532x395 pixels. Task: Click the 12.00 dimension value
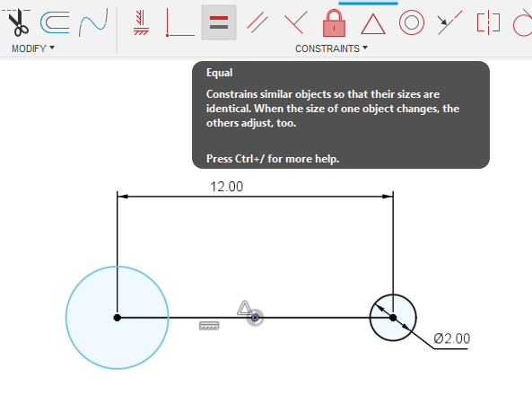227,187
